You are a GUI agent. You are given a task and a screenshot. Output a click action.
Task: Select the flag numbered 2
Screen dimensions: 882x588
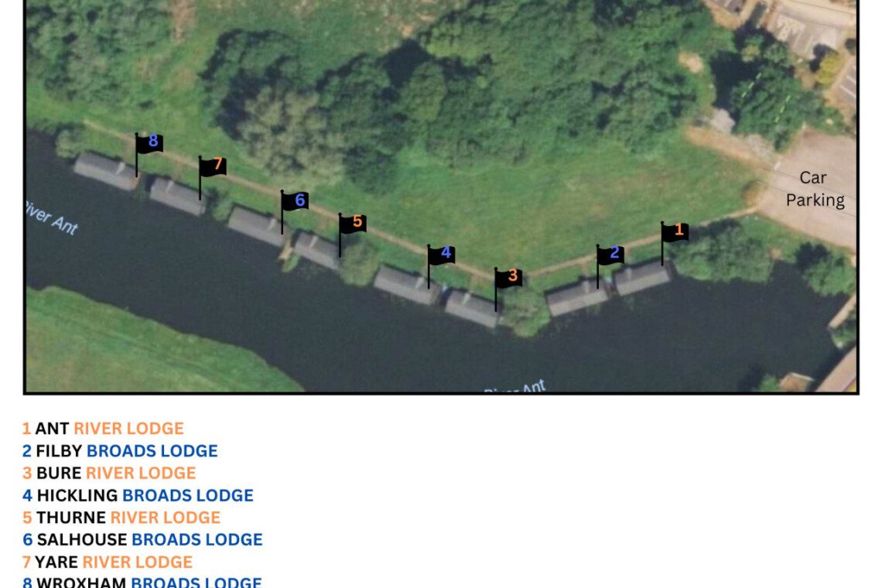(610, 255)
